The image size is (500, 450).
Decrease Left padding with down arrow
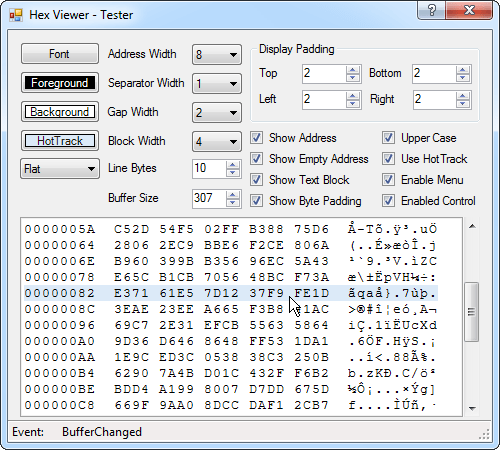(353, 103)
